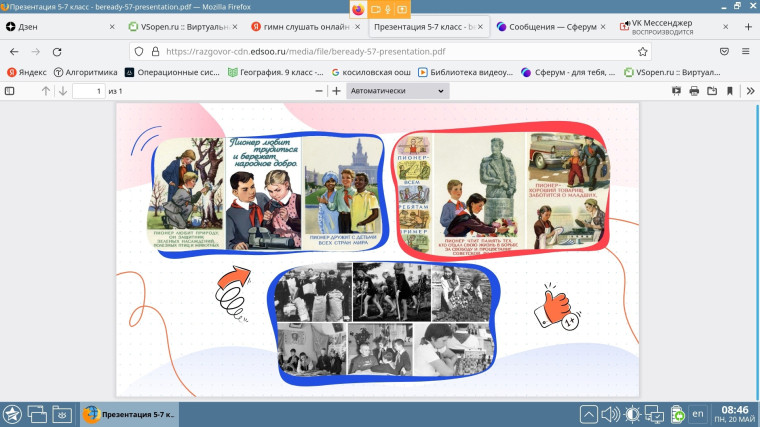Open косиловская оош bookmark
The image size is (760, 427).
click(x=371, y=72)
